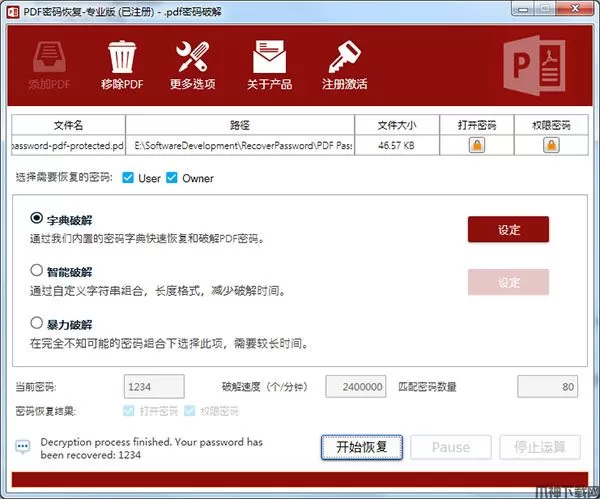The image size is (600, 499).
Task: Click the 暴力破解 description text
Action: coord(169,343)
